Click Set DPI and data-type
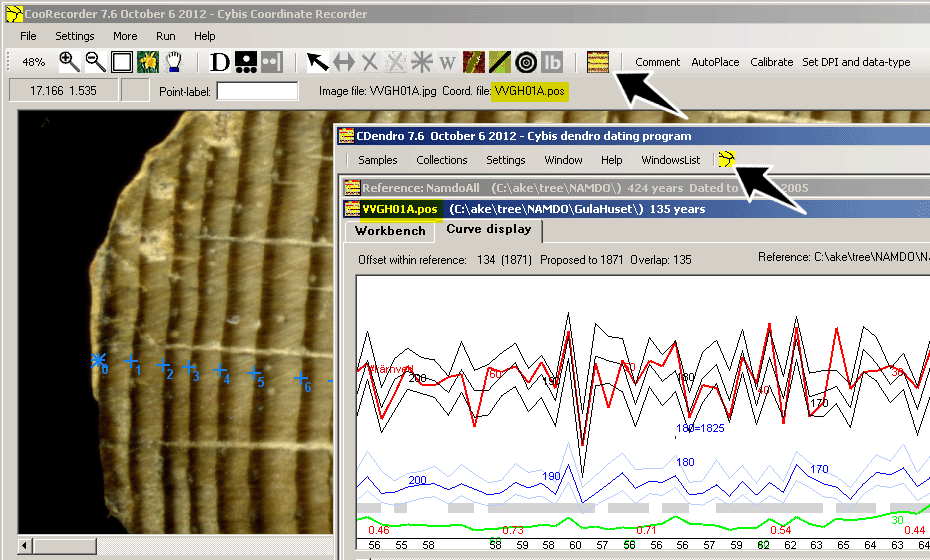Screen dimensions: 930x560 pyautogui.click(x=856, y=62)
